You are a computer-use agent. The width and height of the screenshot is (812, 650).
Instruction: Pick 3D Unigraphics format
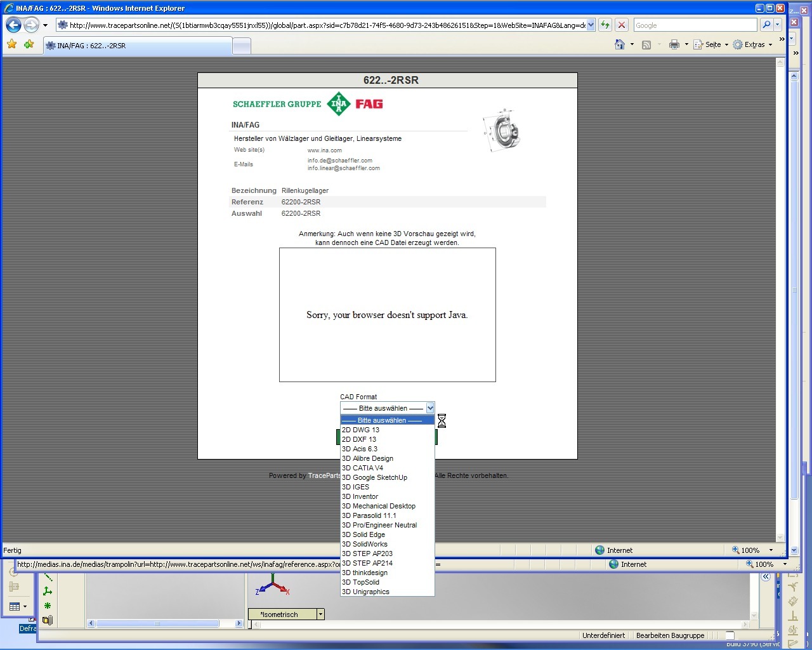[388, 592]
